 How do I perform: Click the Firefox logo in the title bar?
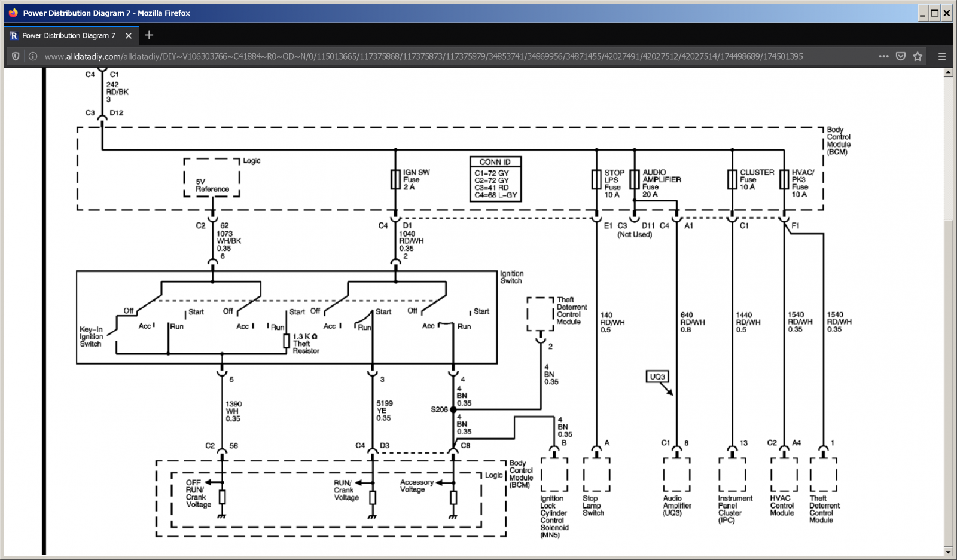(13, 13)
